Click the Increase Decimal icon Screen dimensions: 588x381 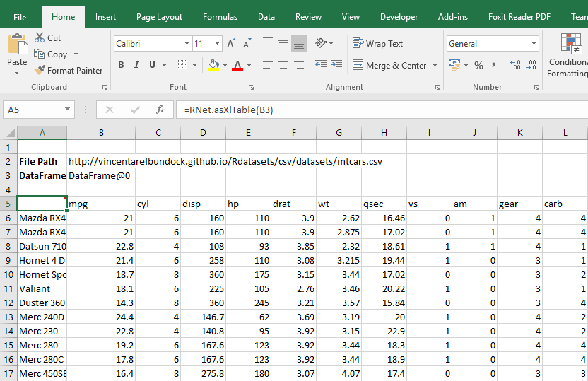point(514,65)
